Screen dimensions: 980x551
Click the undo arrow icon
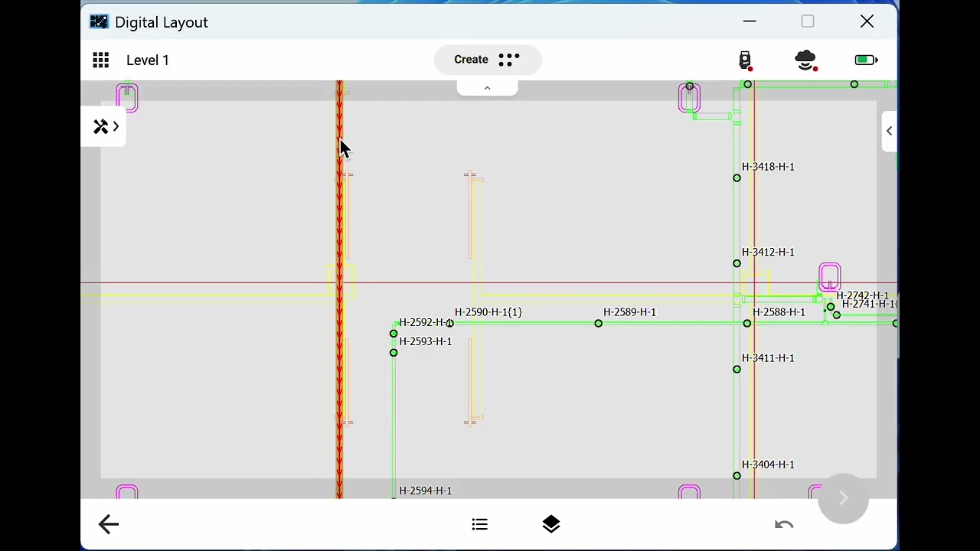click(784, 524)
